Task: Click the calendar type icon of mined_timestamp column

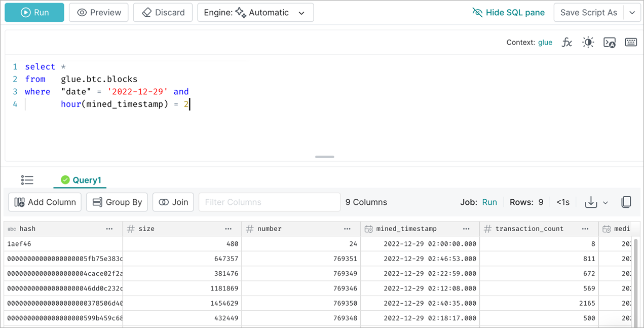Action: point(368,229)
